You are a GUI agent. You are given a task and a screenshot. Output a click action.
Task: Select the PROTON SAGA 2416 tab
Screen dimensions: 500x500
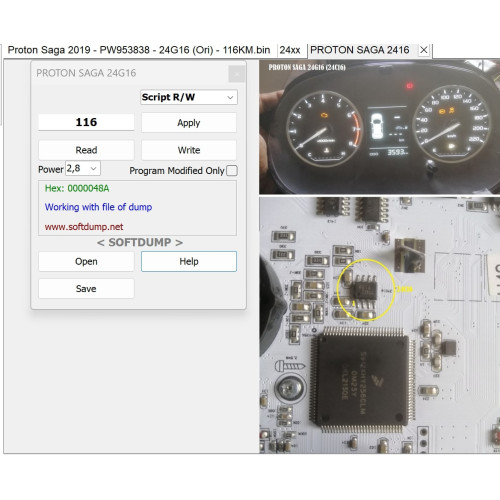pyautogui.click(x=360, y=50)
